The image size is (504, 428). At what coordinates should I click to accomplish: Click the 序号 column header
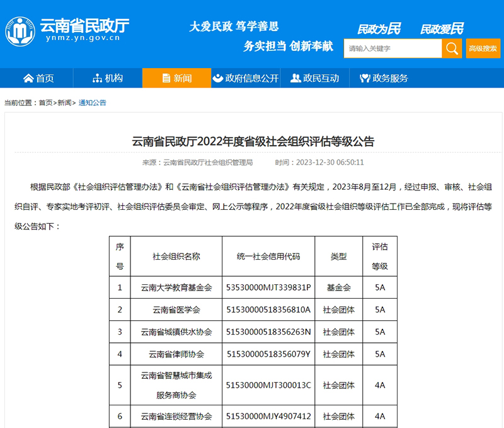pyautogui.click(x=120, y=257)
